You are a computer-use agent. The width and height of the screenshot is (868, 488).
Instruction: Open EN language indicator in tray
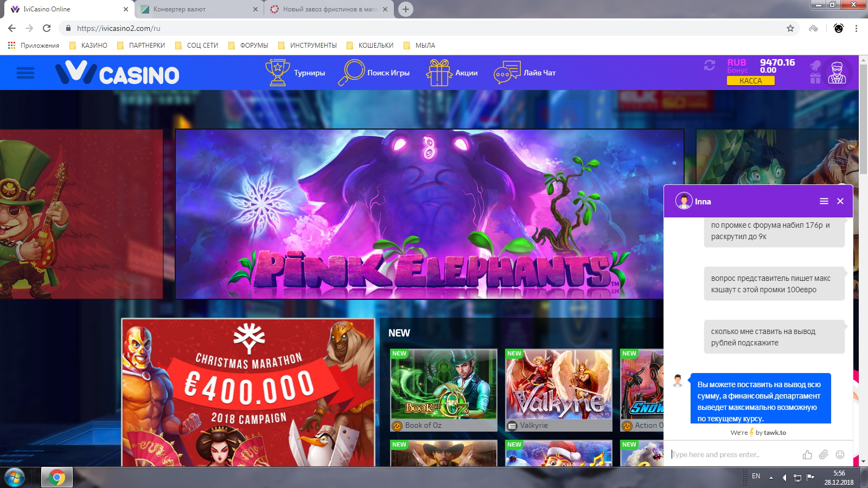pos(756,476)
